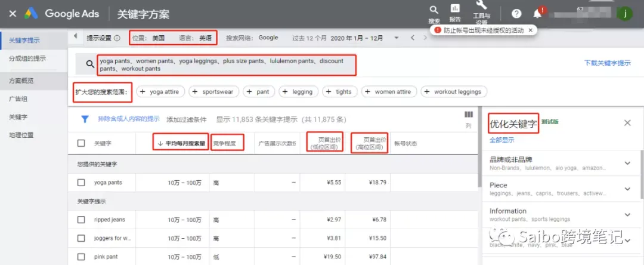Open the reports bar chart icon

click(454, 8)
